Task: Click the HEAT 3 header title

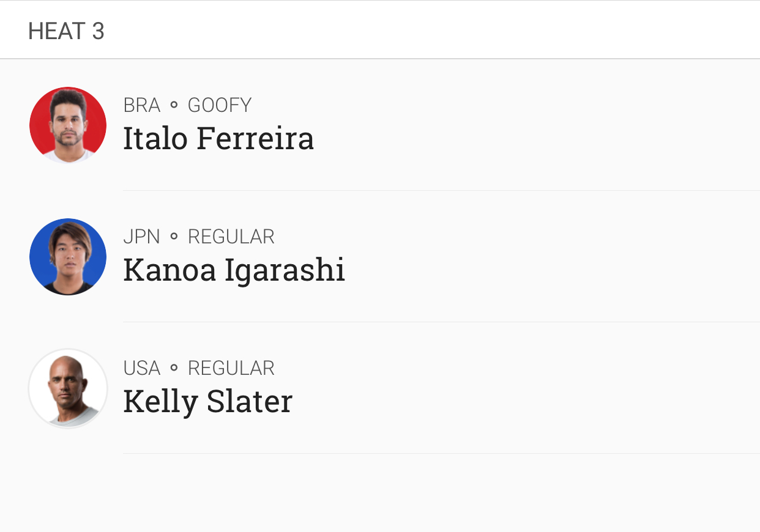Action: 66,31
